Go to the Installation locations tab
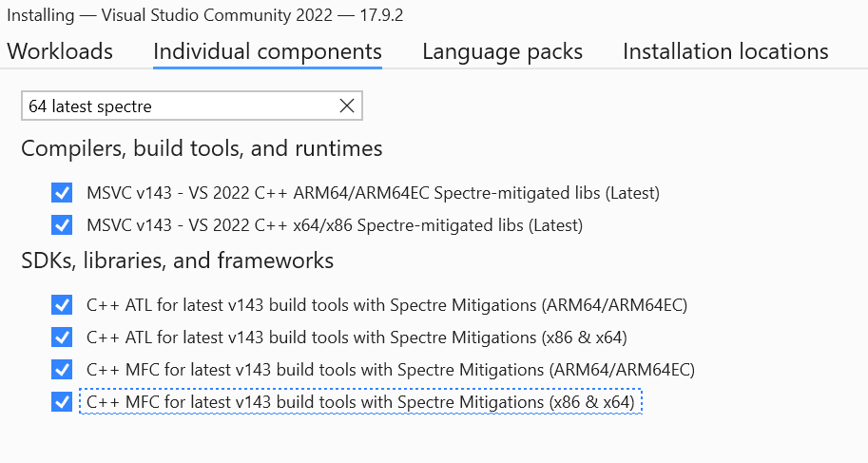Viewport: 868px width, 463px height. (725, 51)
